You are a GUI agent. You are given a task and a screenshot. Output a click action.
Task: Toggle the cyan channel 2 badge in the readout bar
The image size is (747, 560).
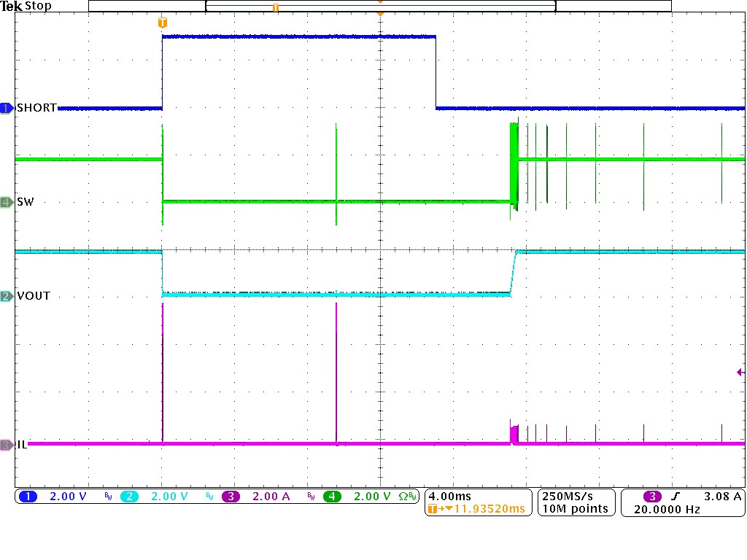(128, 497)
